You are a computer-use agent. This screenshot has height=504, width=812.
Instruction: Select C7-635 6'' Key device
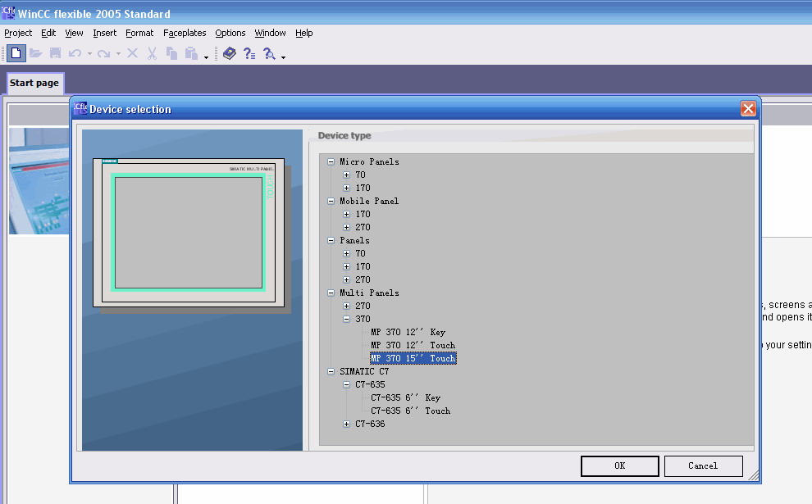(x=405, y=397)
